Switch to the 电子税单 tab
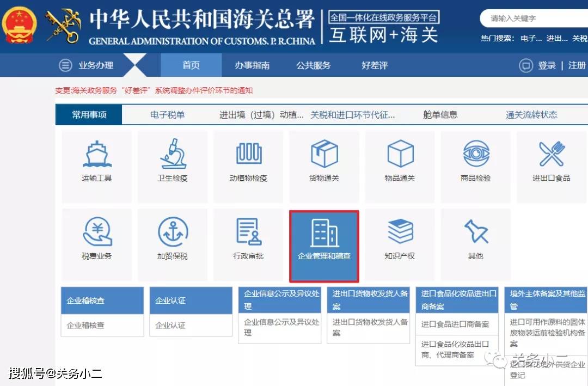 click(x=167, y=114)
